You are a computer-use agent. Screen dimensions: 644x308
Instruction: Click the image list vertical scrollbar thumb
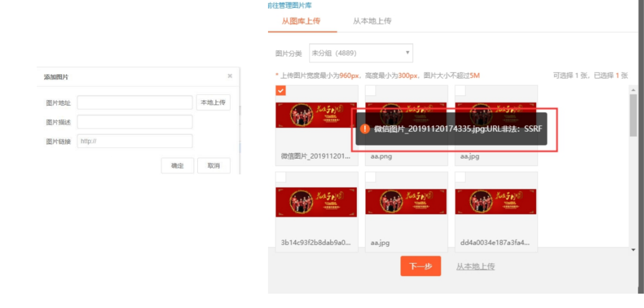click(x=633, y=116)
